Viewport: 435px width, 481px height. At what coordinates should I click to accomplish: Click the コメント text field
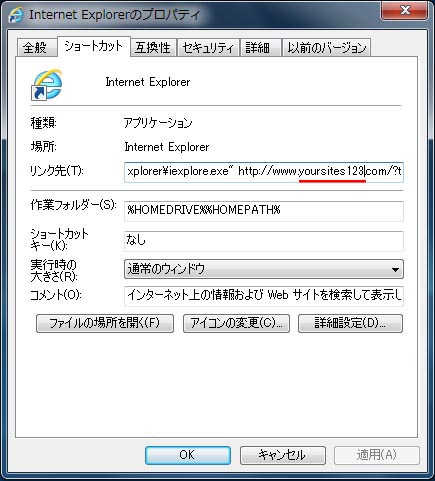click(264, 296)
